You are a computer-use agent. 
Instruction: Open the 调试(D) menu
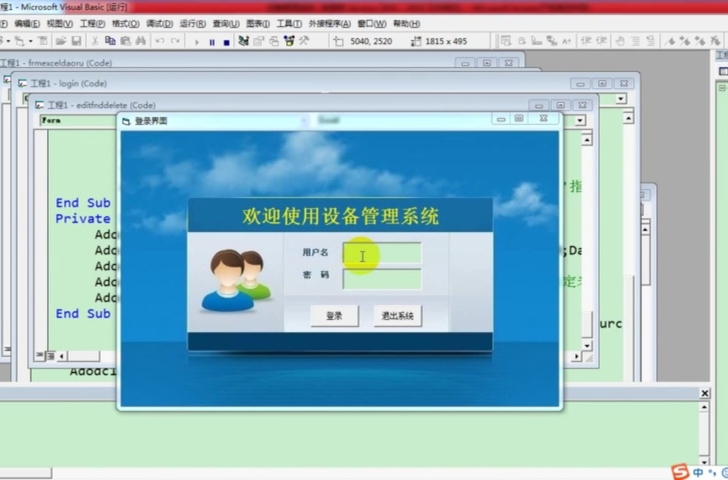point(159,23)
